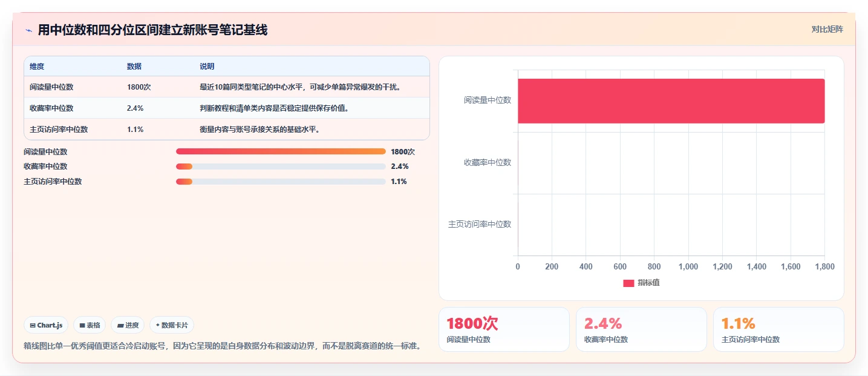This screenshot has width=868, height=376.
Task: Click chart y-axis label 阅读量中位数
Action: [488, 101]
